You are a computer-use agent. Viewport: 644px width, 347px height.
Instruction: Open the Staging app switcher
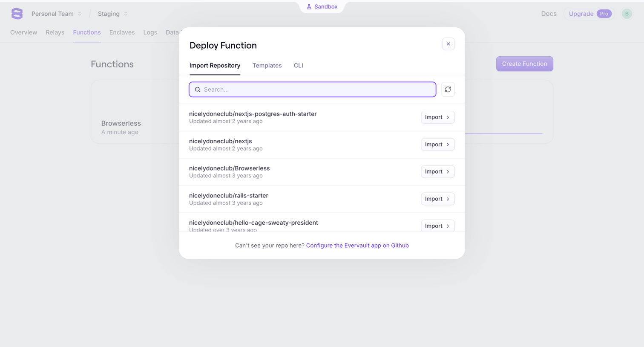(x=112, y=14)
